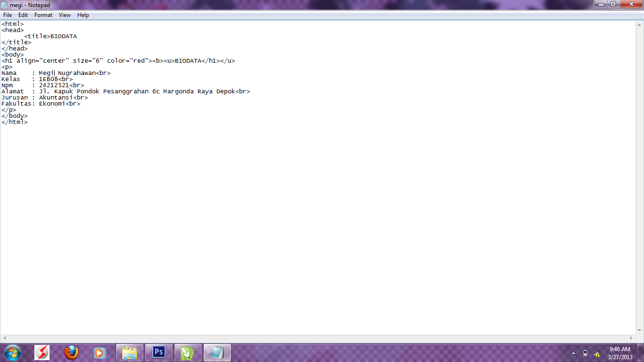Launch the red lightning app from the taskbar

coord(41,352)
